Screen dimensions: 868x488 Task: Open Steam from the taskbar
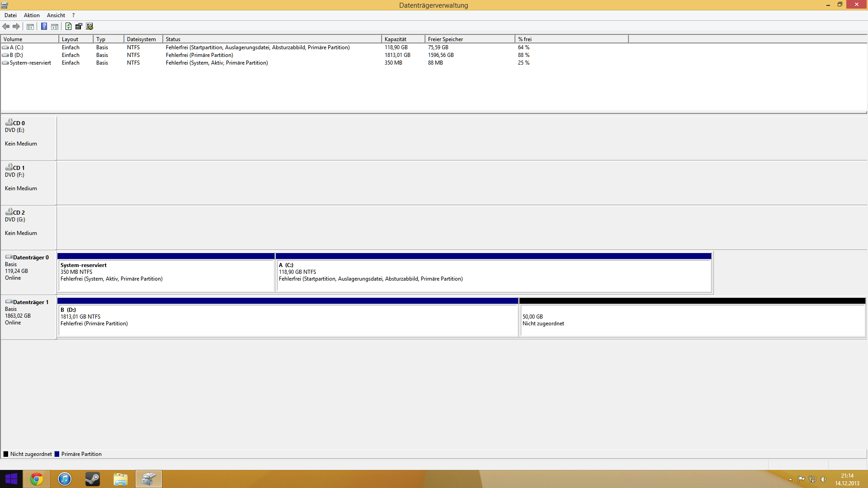(93, 479)
